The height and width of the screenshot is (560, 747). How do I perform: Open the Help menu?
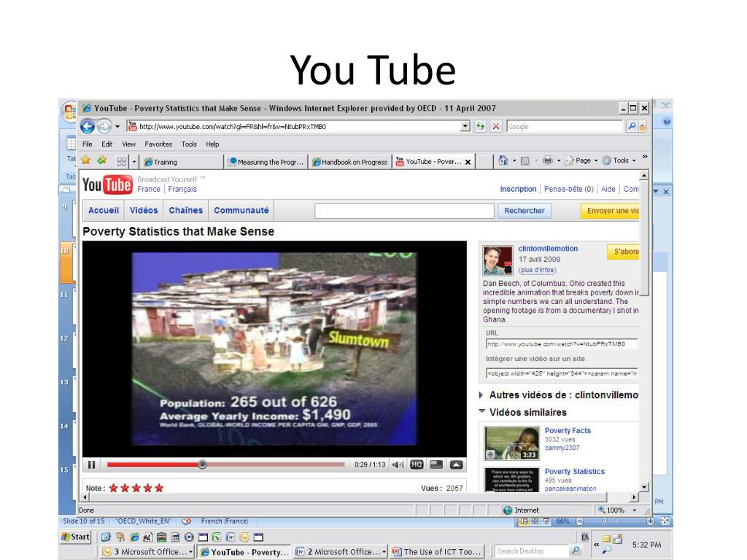(x=212, y=144)
